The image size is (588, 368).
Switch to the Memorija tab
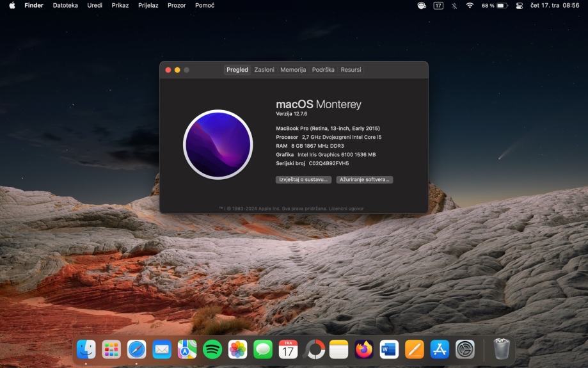click(293, 70)
